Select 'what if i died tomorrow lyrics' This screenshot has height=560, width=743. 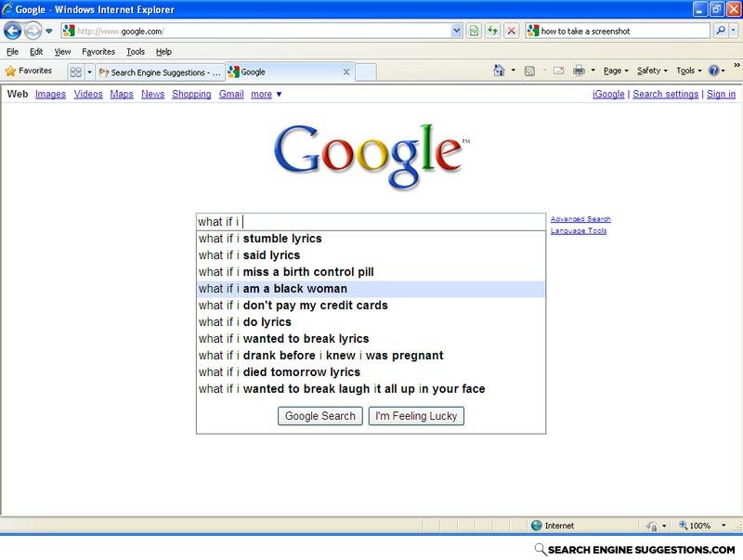pos(371,371)
